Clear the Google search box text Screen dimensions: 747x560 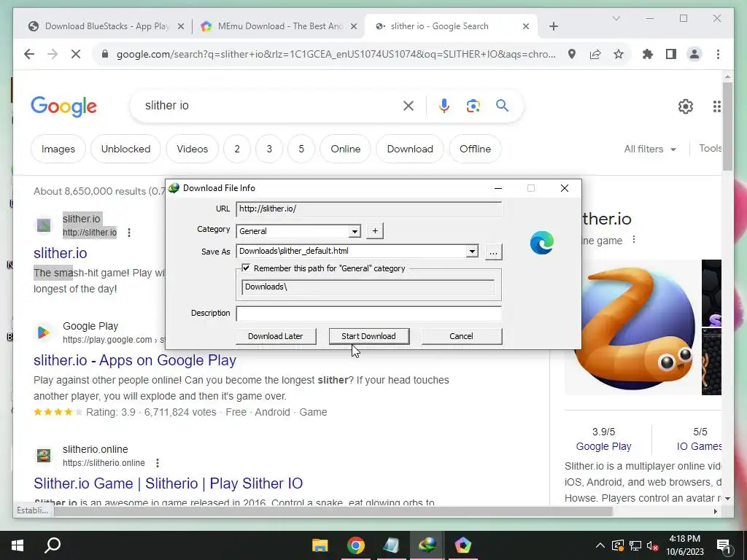409,106
